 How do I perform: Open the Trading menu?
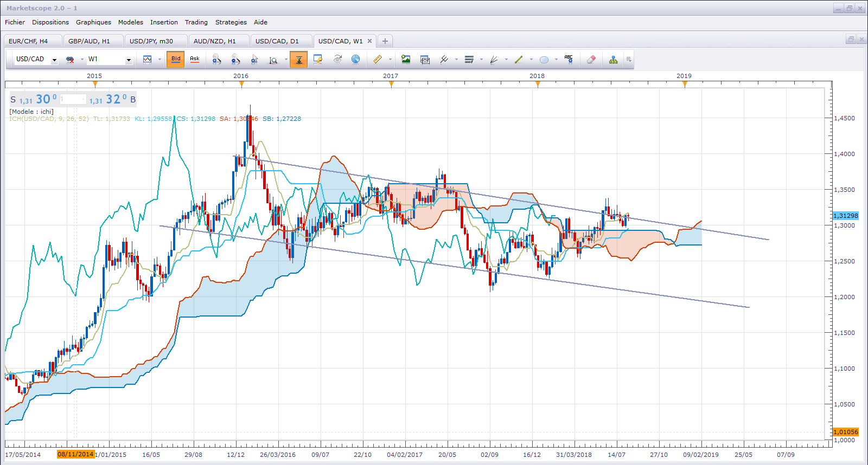point(196,22)
